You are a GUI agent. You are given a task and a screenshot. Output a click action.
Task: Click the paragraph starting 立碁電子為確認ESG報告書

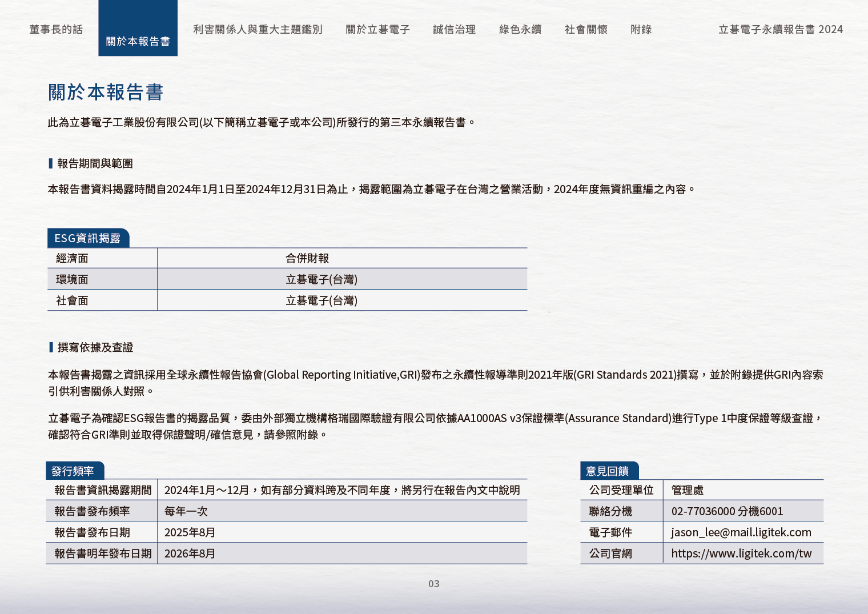click(436, 426)
